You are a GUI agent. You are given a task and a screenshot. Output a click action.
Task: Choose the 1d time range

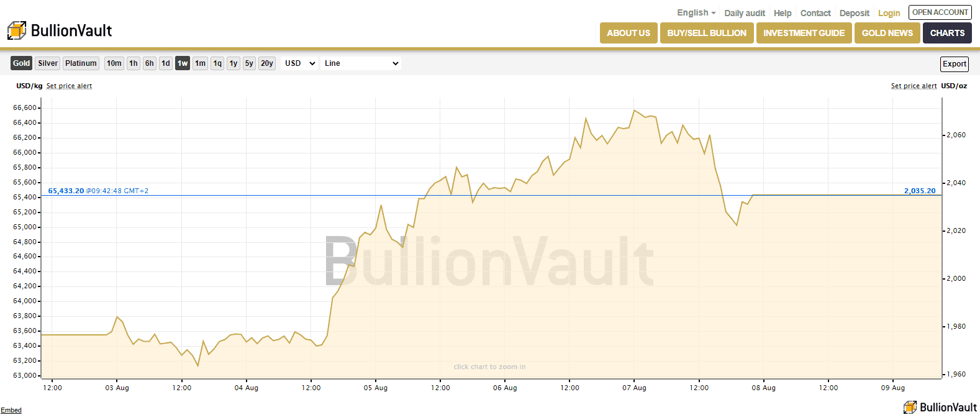coord(166,63)
